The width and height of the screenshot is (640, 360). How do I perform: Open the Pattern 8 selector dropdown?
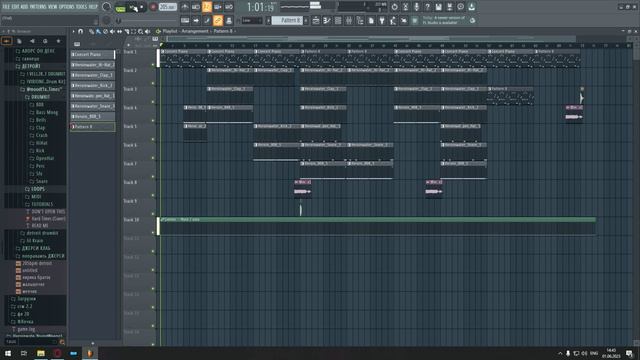pyautogui.click(x=287, y=20)
